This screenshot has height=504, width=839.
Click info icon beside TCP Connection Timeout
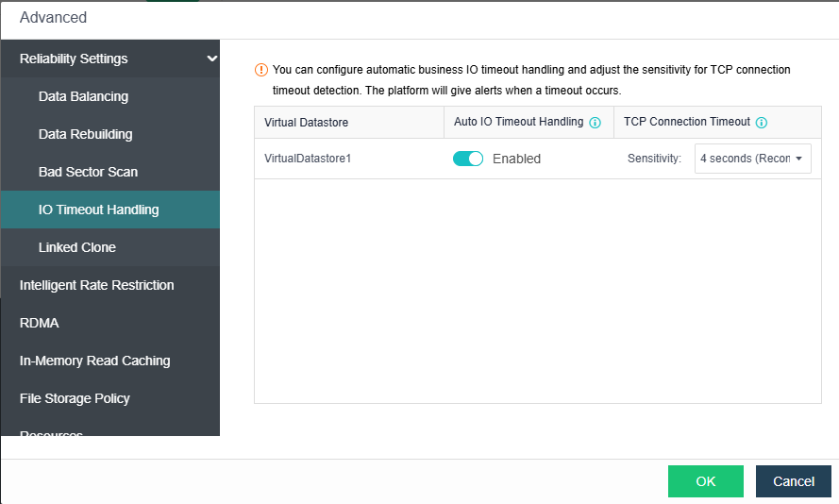tap(762, 123)
